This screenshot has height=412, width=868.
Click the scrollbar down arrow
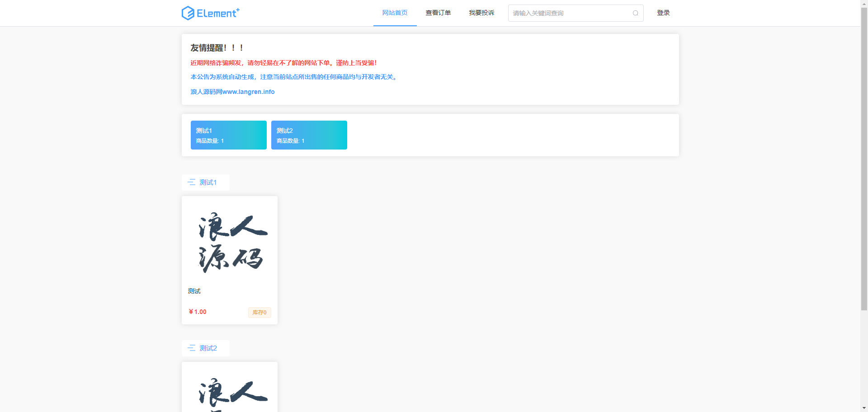coord(864,408)
